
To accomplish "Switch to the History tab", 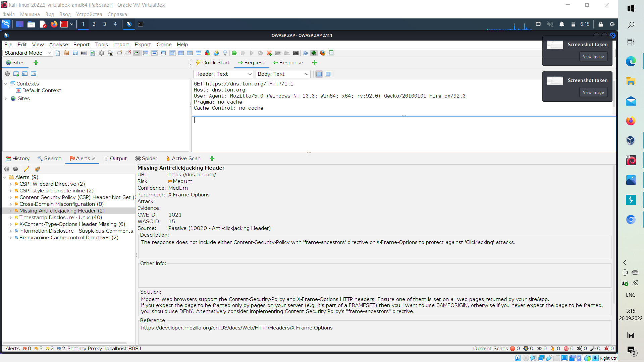I will [x=18, y=159].
